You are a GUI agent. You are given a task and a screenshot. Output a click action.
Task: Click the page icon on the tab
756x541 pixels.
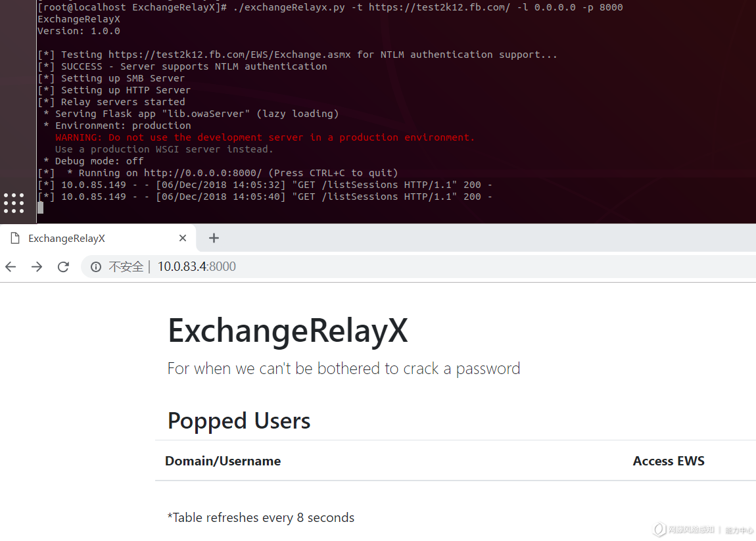(x=15, y=238)
